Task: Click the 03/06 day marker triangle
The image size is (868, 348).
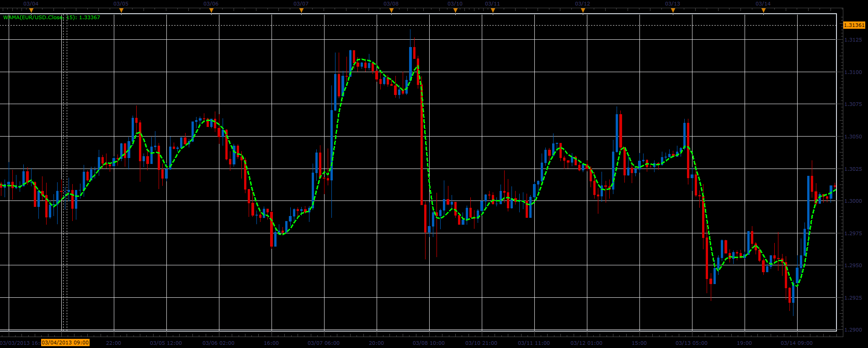Action: [211, 10]
